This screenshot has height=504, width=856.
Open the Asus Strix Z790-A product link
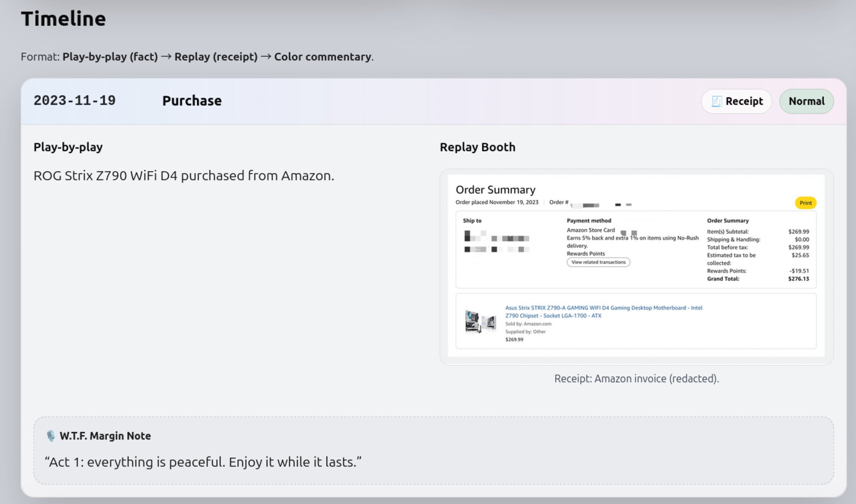[x=603, y=312]
